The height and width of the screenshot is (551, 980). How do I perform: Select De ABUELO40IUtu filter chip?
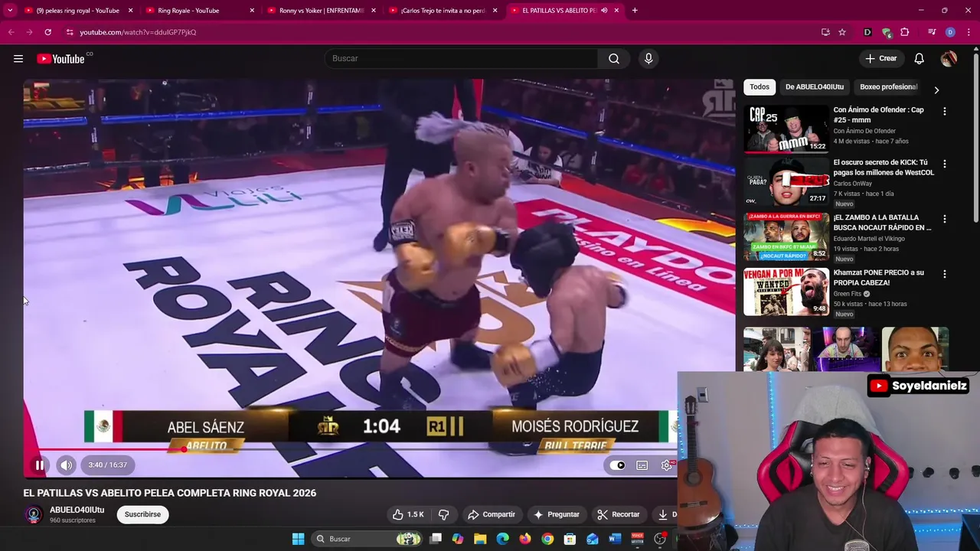click(815, 87)
